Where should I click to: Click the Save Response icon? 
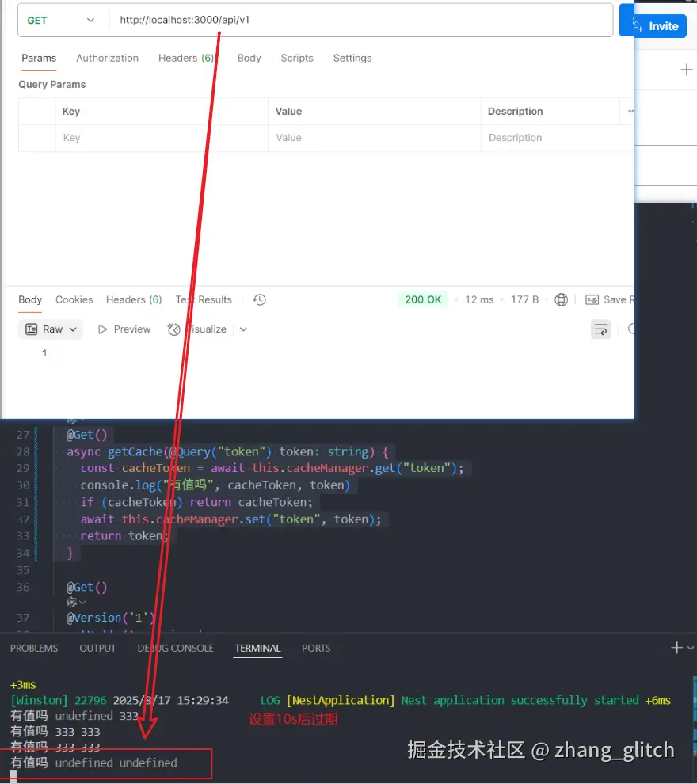[x=592, y=299]
